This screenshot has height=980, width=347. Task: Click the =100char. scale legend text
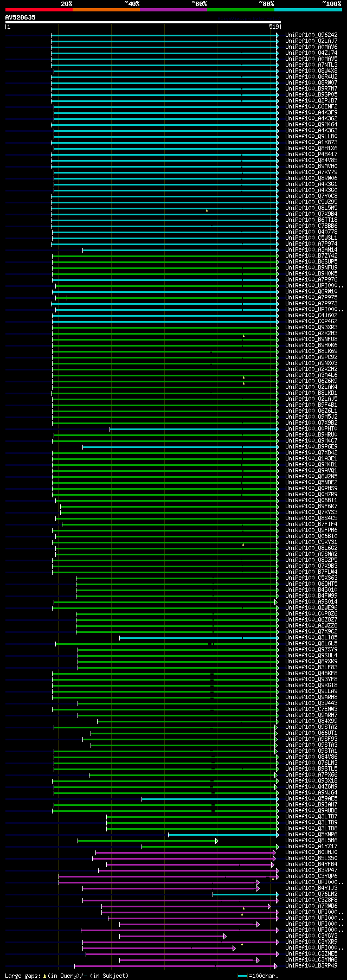[264, 976]
